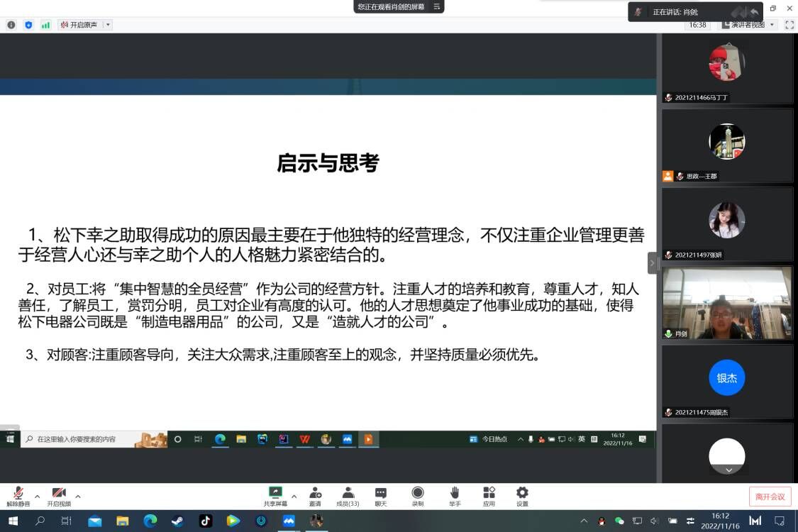
Task: Expand audio options arrow beside 解除静音
Action: [38, 496]
